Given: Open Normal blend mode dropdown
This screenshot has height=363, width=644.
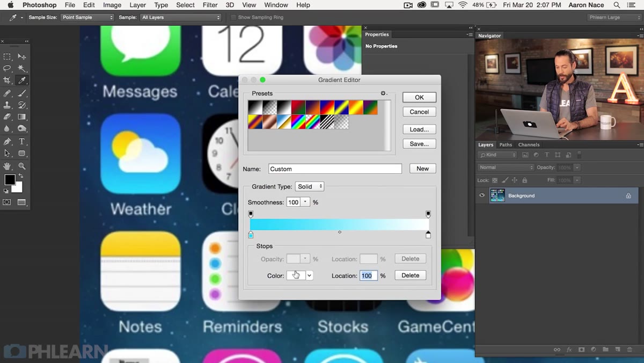Looking at the screenshot, I should pyautogui.click(x=506, y=168).
